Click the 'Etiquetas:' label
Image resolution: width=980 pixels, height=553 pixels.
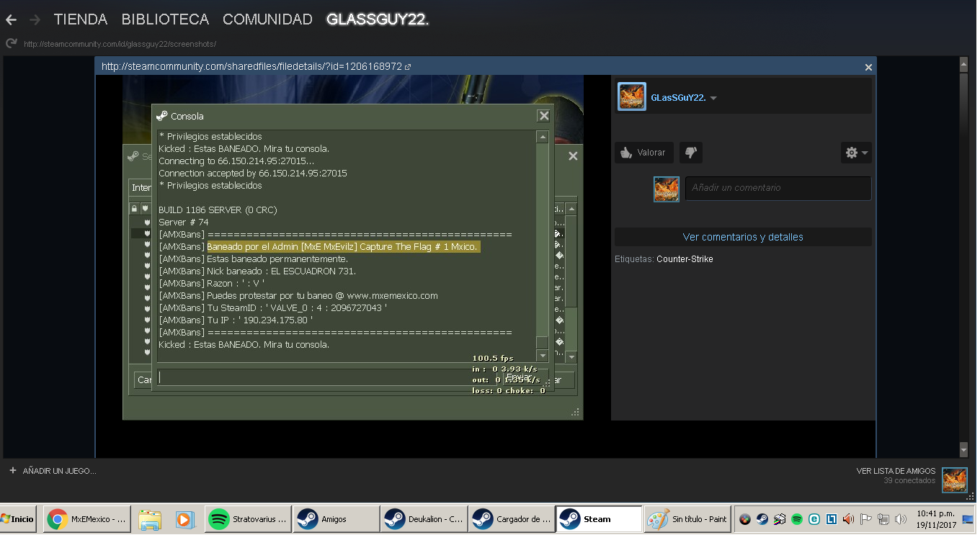[x=634, y=259]
